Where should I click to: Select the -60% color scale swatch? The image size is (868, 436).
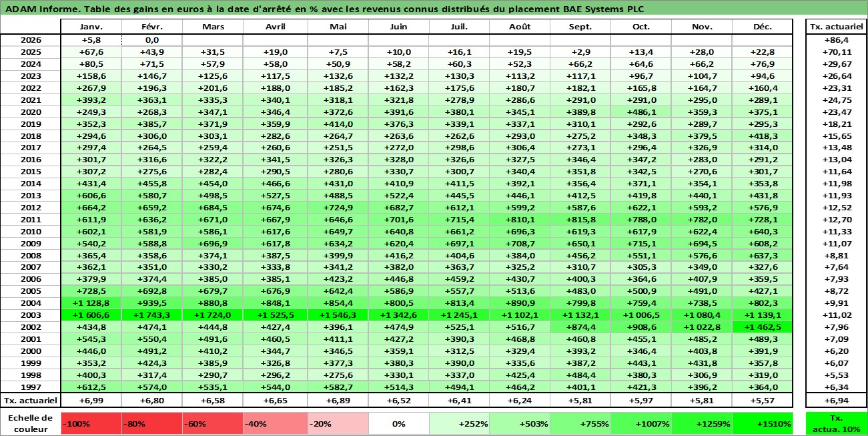211,423
